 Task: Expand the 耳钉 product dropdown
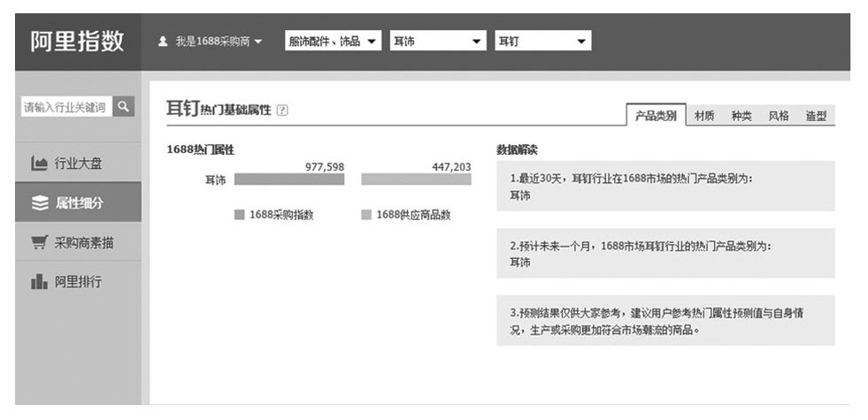(542, 41)
